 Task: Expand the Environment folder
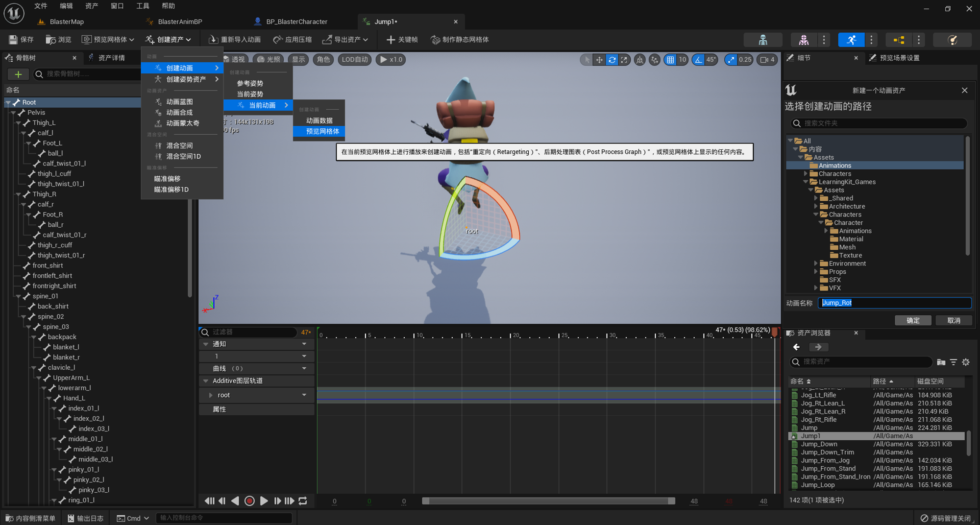(816, 263)
